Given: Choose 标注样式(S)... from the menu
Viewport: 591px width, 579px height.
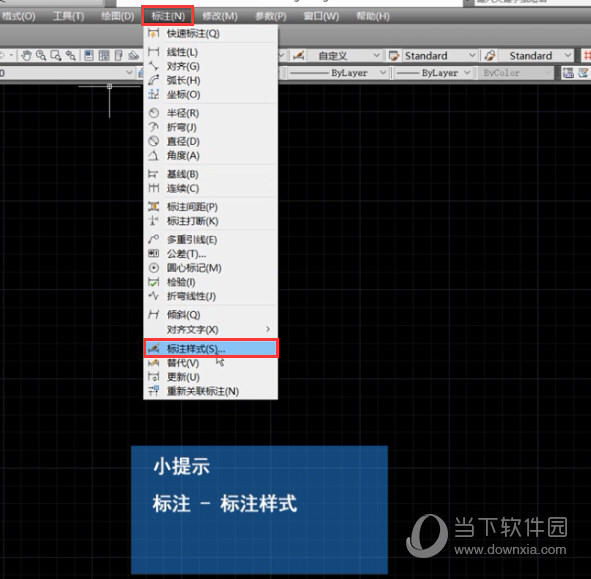Looking at the screenshot, I should 211,348.
